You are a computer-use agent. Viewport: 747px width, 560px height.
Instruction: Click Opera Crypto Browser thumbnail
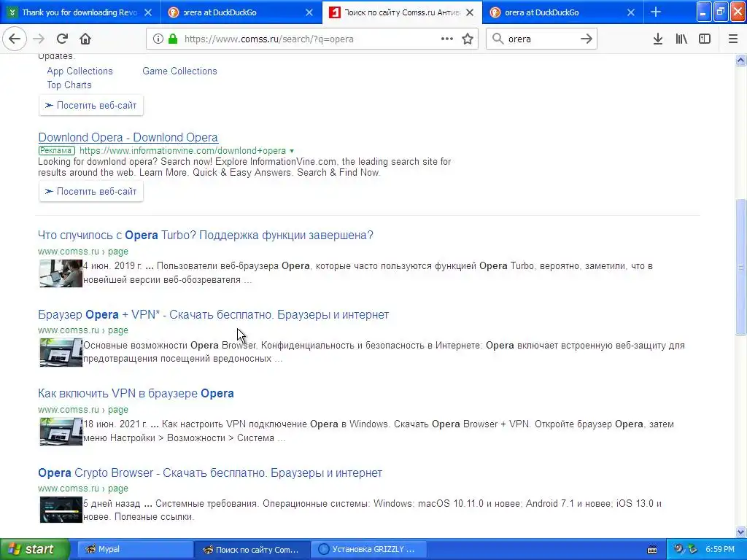click(x=61, y=510)
